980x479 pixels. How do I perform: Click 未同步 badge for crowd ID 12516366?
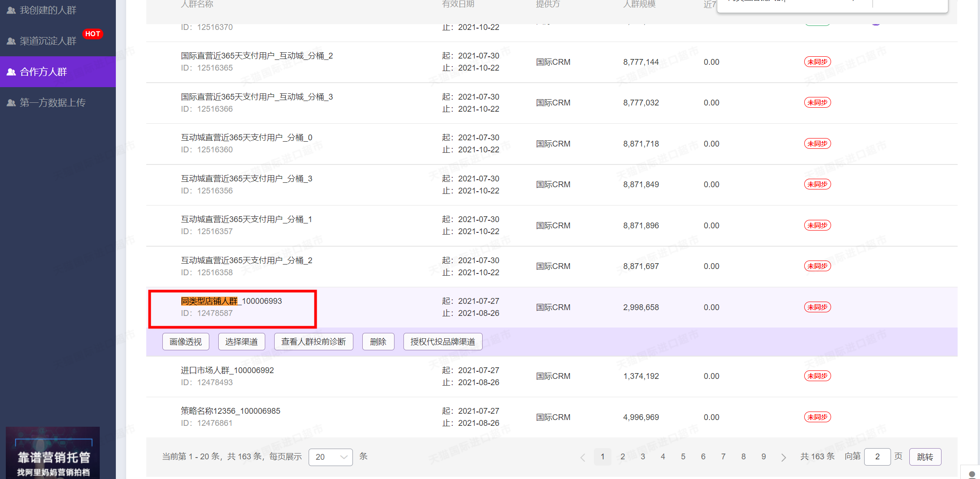(817, 103)
